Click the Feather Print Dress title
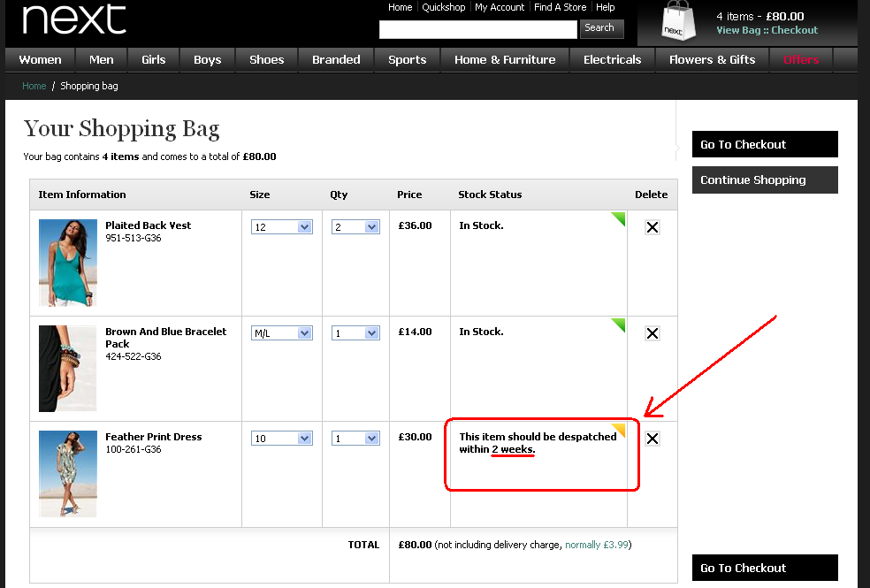This screenshot has height=588, width=870. tap(154, 437)
